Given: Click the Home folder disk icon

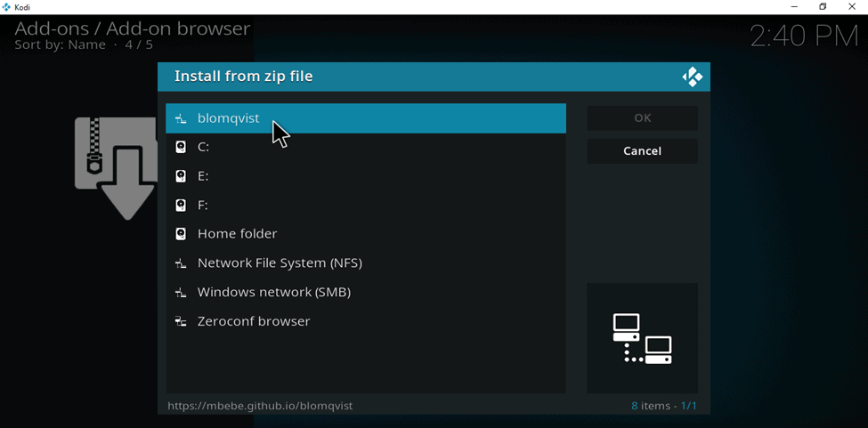Looking at the screenshot, I should pos(181,234).
